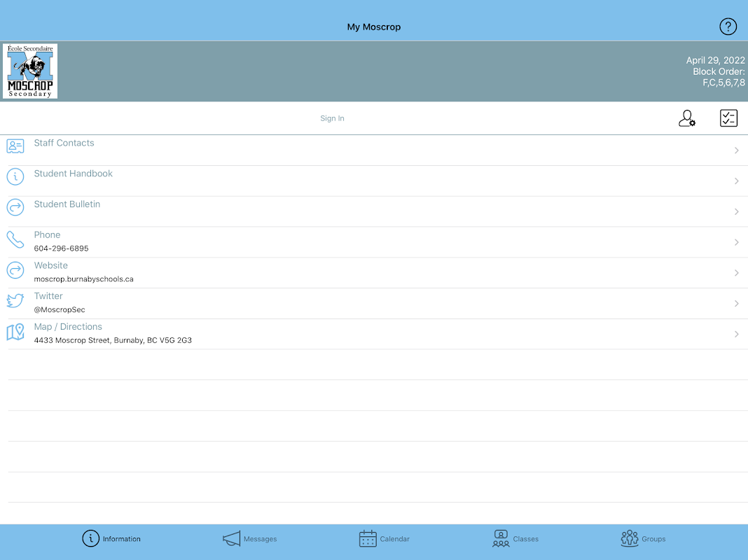Screen dimensions: 748x560
Task: Expand the Student Handbook row chevron
Action: [x=737, y=181]
